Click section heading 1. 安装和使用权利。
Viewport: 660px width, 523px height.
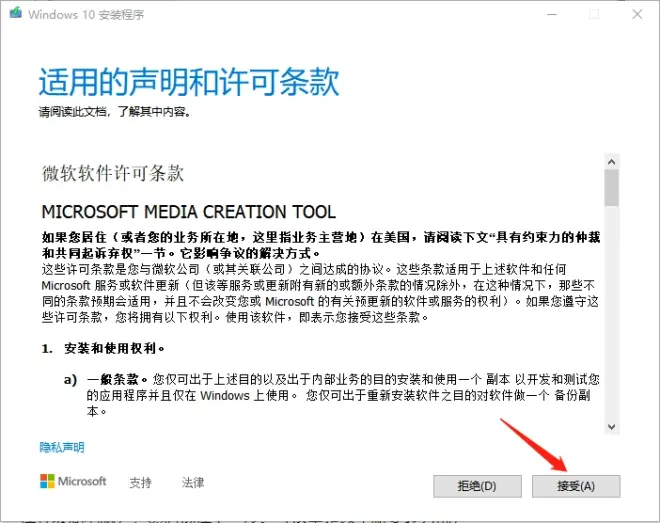(x=103, y=348)
